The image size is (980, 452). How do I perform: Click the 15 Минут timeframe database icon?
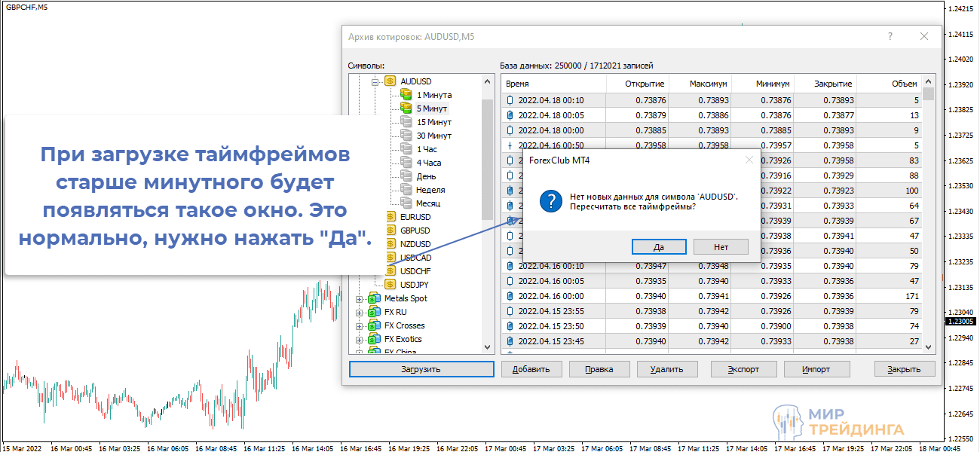[x=406, y=122]
